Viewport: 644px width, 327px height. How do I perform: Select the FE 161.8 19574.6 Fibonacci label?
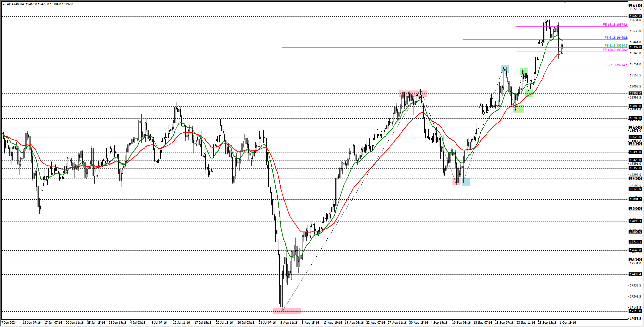click(615, 25)
